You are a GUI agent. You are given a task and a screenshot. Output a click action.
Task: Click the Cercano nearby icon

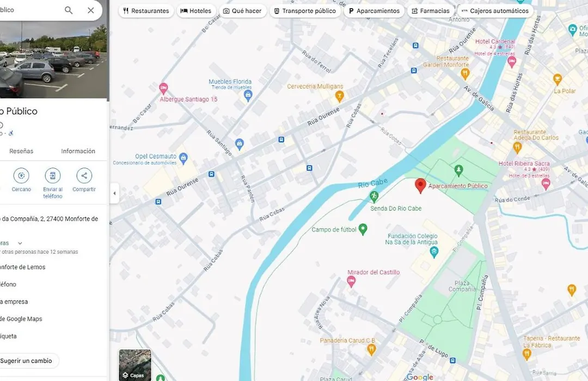(21, 175)
